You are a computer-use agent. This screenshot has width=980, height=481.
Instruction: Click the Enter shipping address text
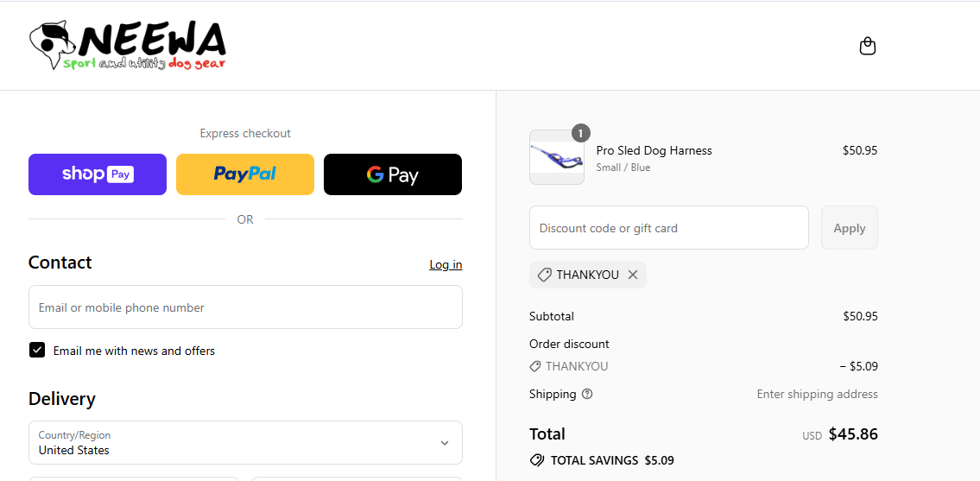(818, 394)
